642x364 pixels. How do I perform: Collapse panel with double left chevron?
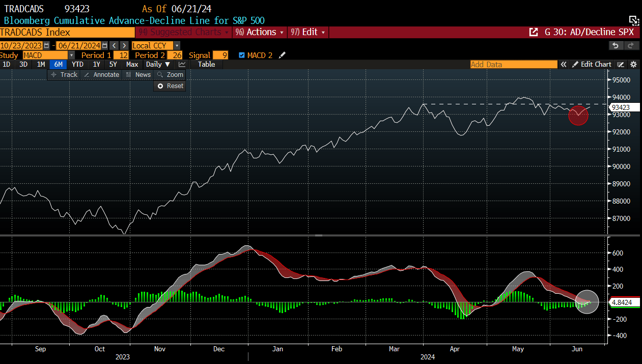click(564, 65)
